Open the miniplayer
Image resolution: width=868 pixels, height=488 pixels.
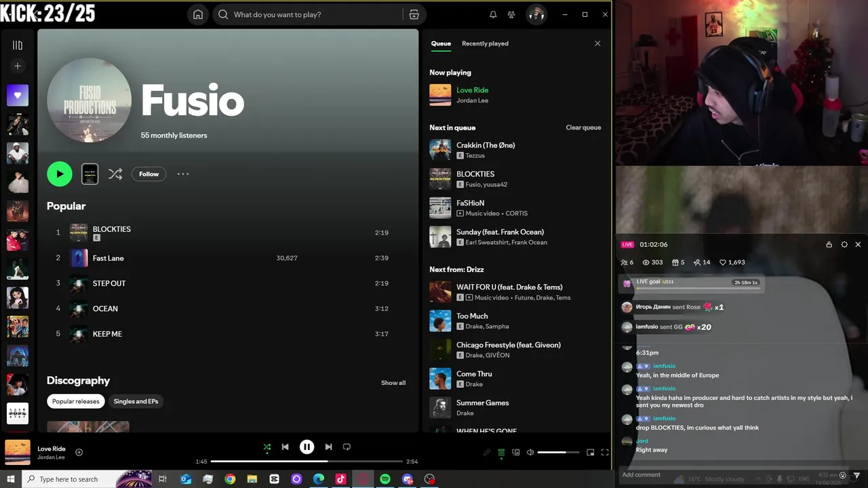[590, 452]
